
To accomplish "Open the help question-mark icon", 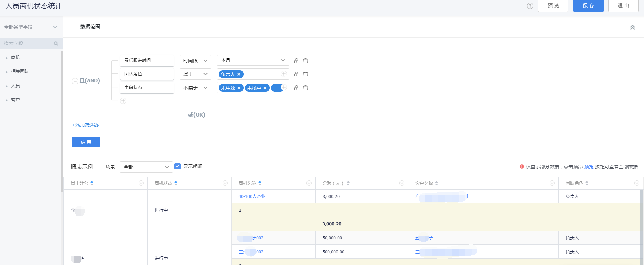I will coord(530,6).
